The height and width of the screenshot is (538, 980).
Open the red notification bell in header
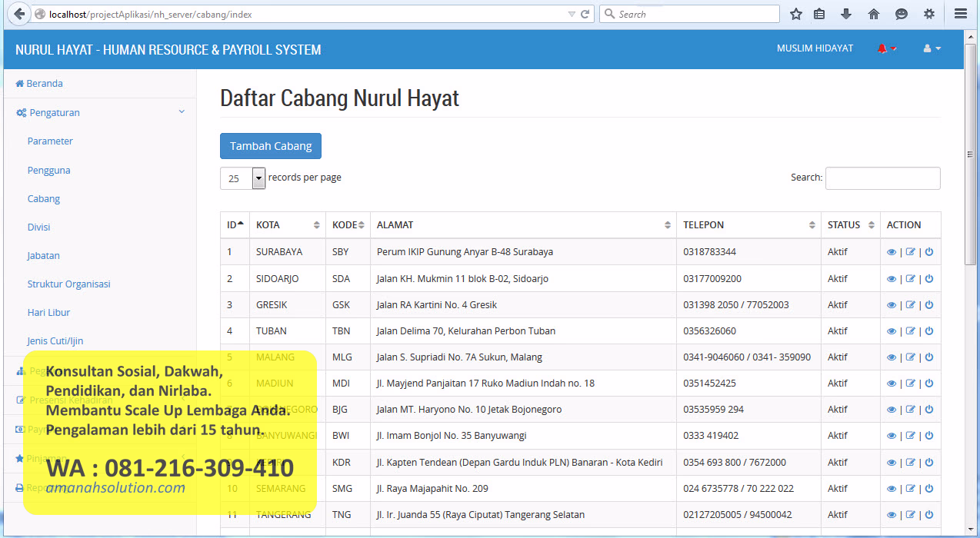point(886,48)
